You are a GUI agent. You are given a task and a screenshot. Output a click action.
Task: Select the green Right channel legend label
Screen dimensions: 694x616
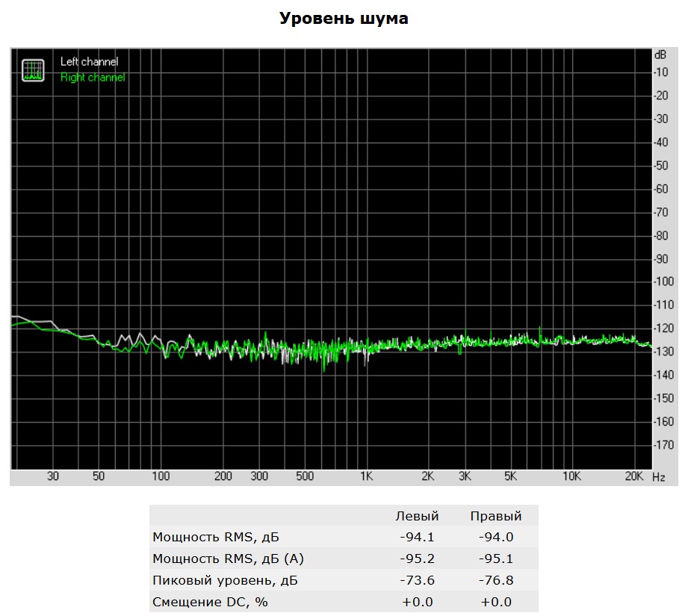click(x=92, y=78)
